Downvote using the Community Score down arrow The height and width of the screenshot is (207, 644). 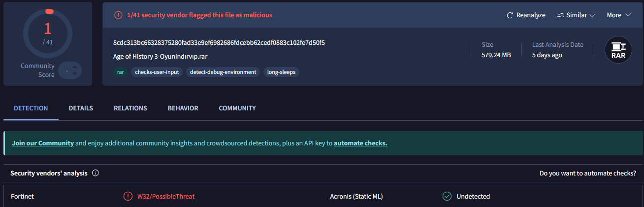pyautogui.click(x=75, y=74)
